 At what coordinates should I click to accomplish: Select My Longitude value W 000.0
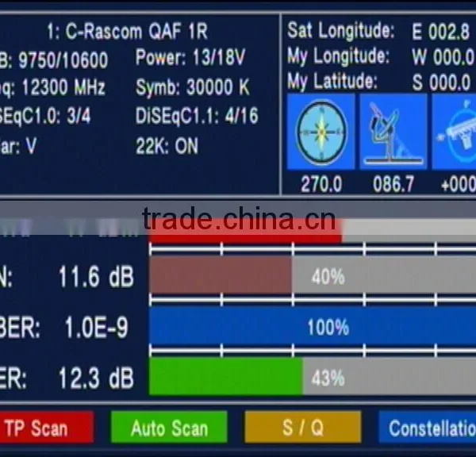[x=443, y=57]
